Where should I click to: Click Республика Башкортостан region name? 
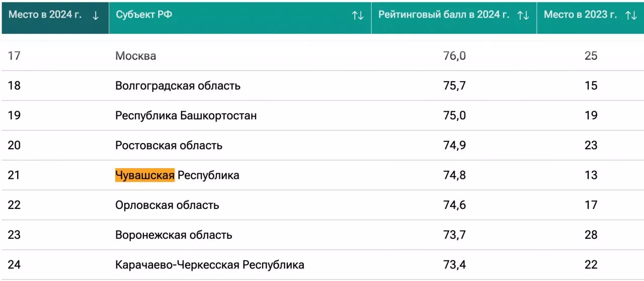tap(186, 116)
